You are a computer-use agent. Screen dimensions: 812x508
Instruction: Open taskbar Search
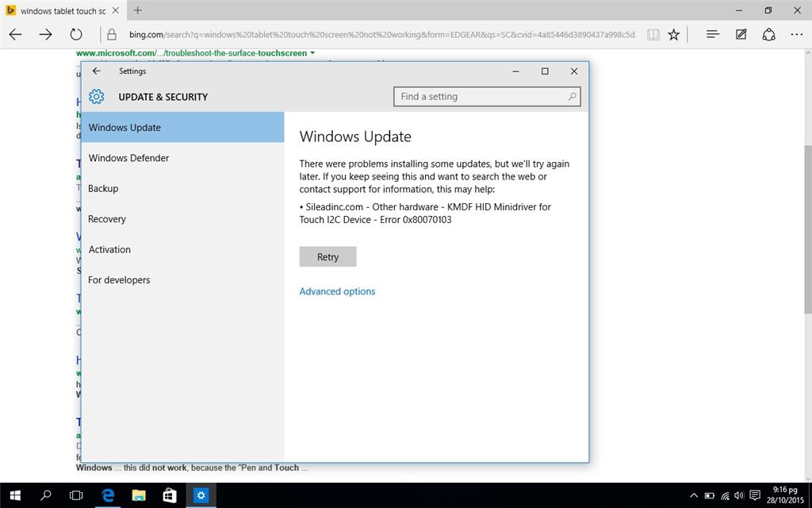point(45,495)
